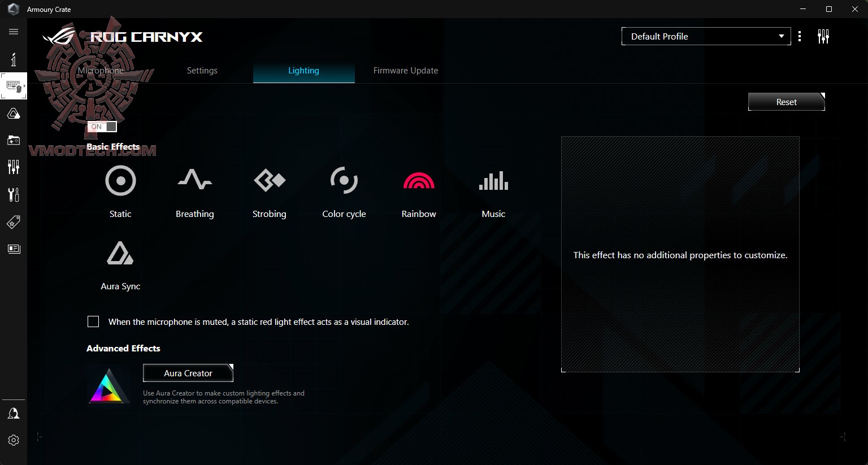Image resolution: width=868 pixels, height=465 pixels.
Task: Open the Home info page in sidebar
Action: (x=14, y=59)
